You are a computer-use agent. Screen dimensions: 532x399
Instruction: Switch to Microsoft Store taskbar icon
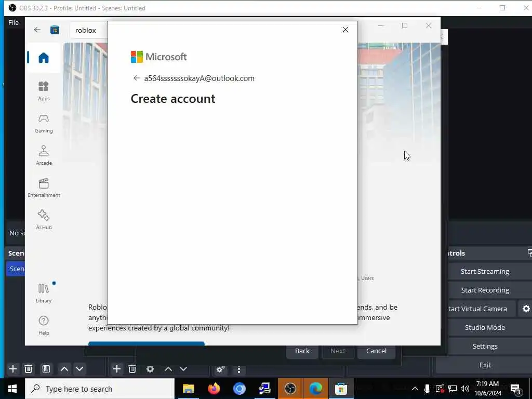341,389
